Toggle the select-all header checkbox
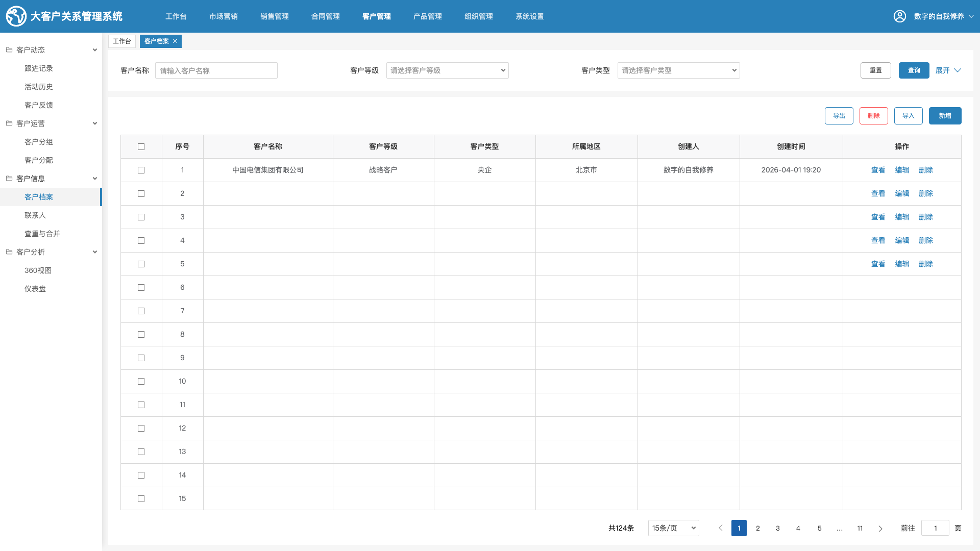 tap(141, 147)
